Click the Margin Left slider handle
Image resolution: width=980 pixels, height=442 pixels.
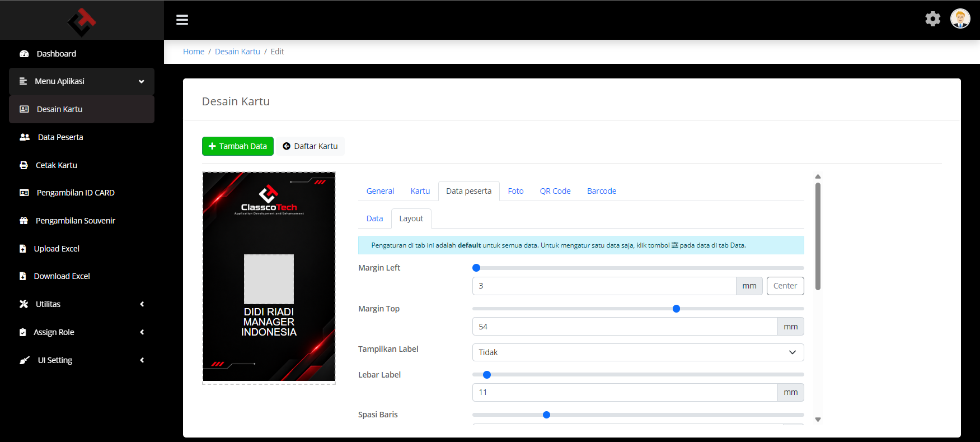pos(476,268)
